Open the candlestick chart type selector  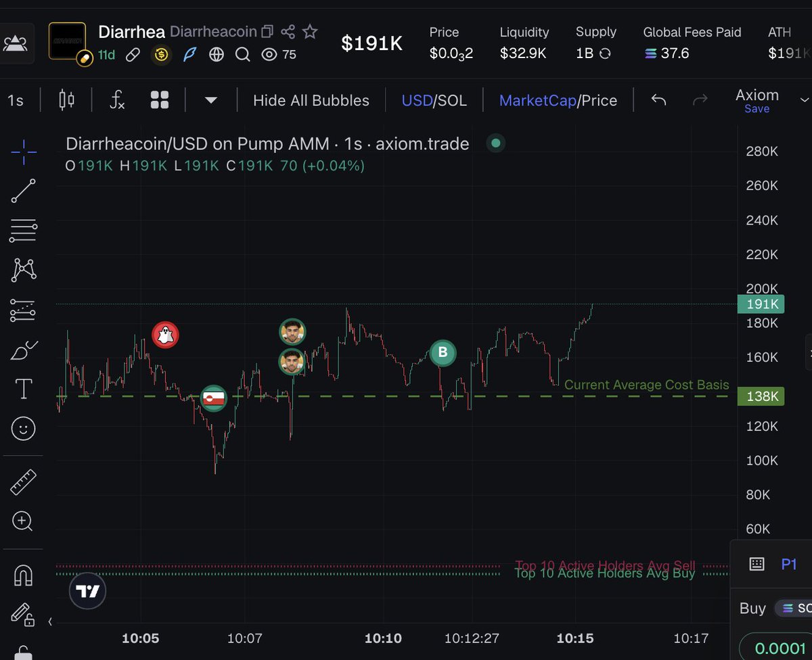[x=67, y=101]
